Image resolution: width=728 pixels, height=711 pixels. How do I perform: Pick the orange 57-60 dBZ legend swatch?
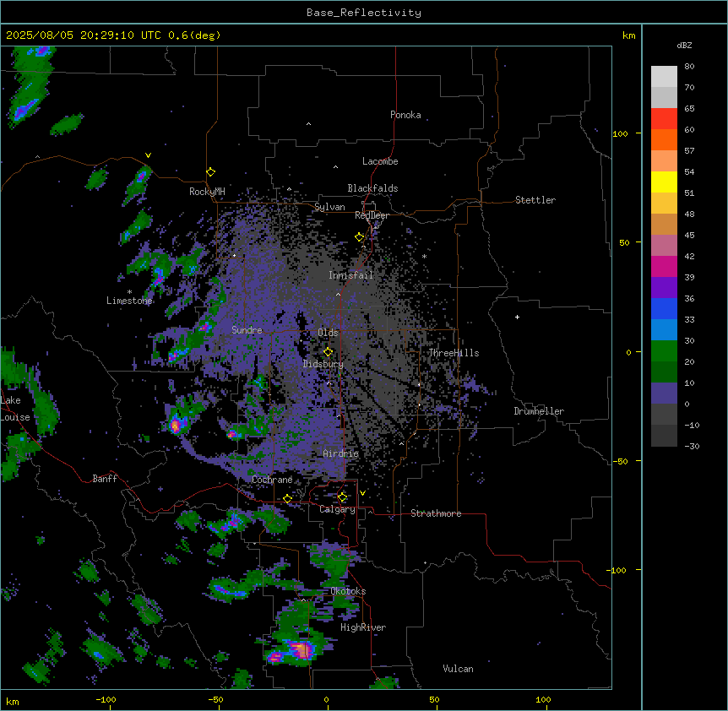(x=664, y=139)
